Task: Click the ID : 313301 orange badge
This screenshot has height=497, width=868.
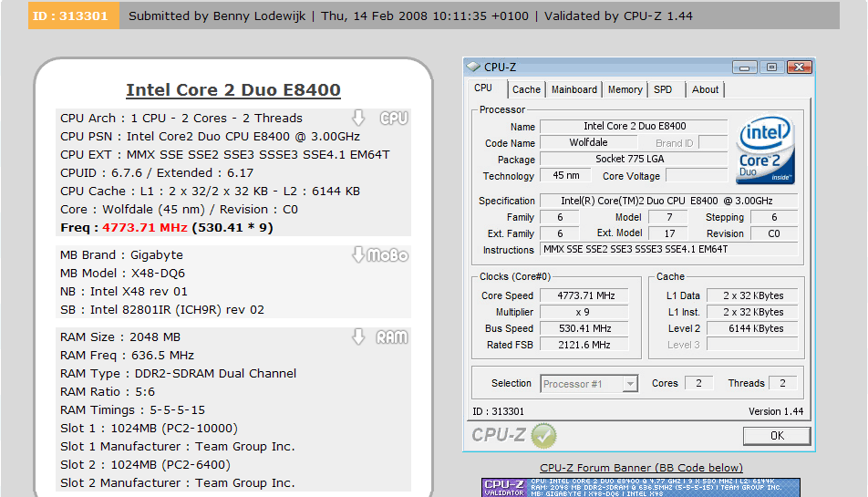Action: pyautogui.click(x=74, y=16)
